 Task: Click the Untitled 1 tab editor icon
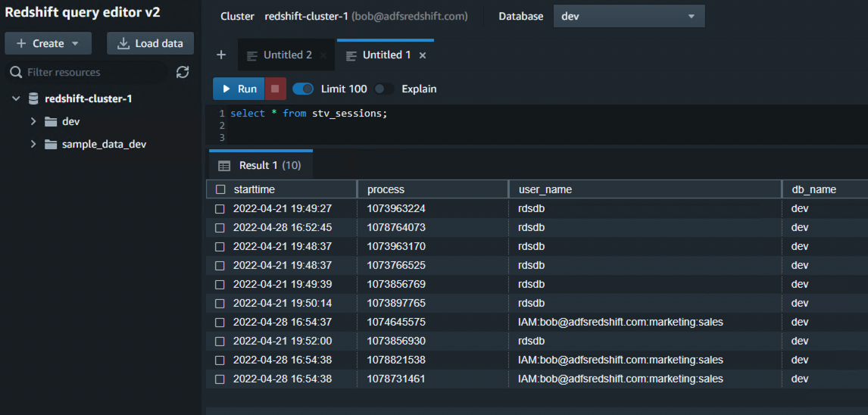[351, 55]
